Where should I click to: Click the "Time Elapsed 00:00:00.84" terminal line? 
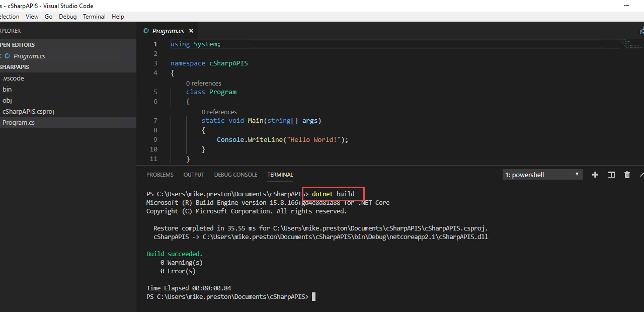(x=189, y=288)
